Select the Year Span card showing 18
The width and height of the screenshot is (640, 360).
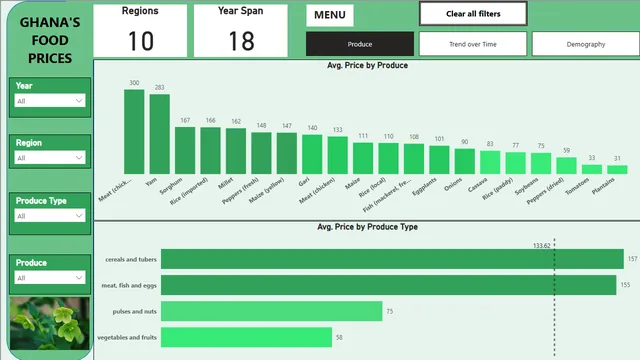pyautogui.click(x=240, y=31)
